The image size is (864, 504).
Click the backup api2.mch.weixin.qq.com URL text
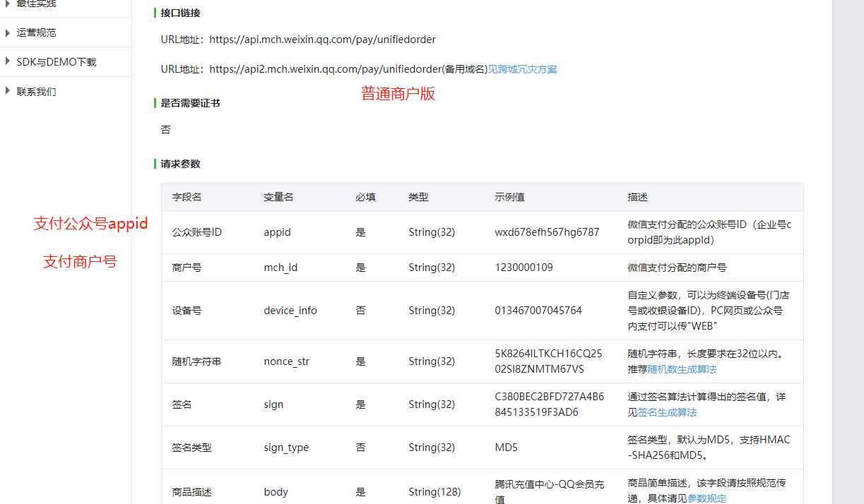click(325, 69)
